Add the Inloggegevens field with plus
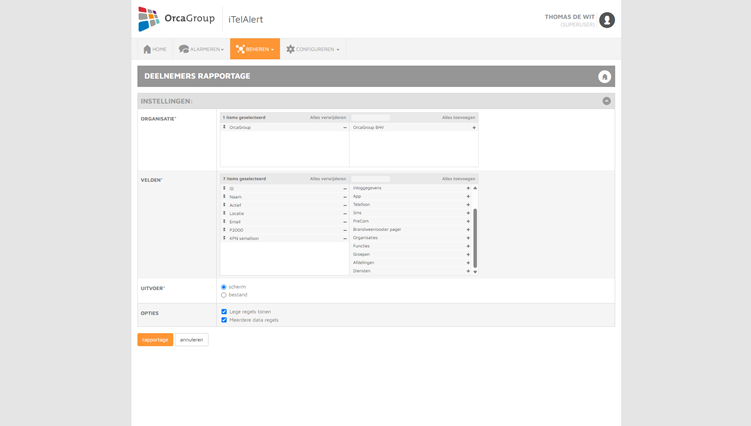 468,188
